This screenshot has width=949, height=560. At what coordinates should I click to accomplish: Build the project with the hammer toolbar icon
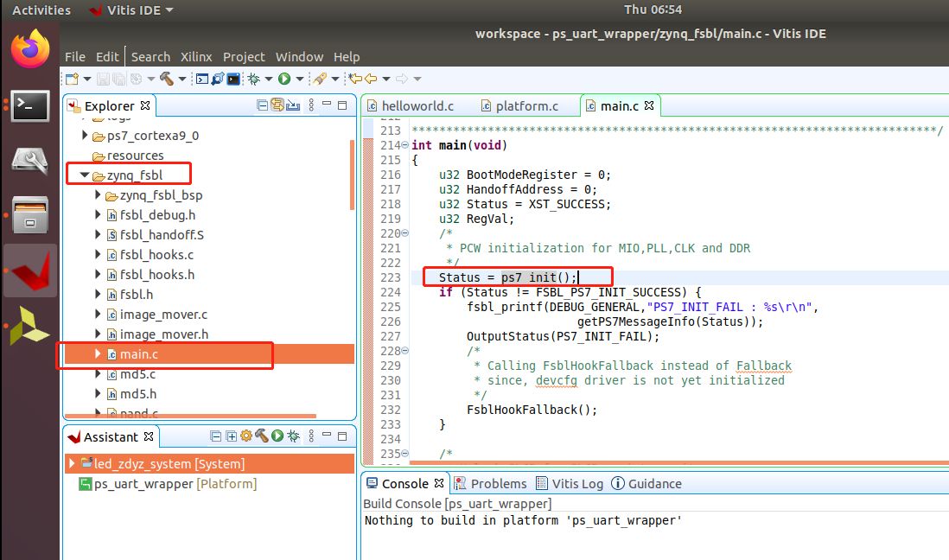coord(165,78)
